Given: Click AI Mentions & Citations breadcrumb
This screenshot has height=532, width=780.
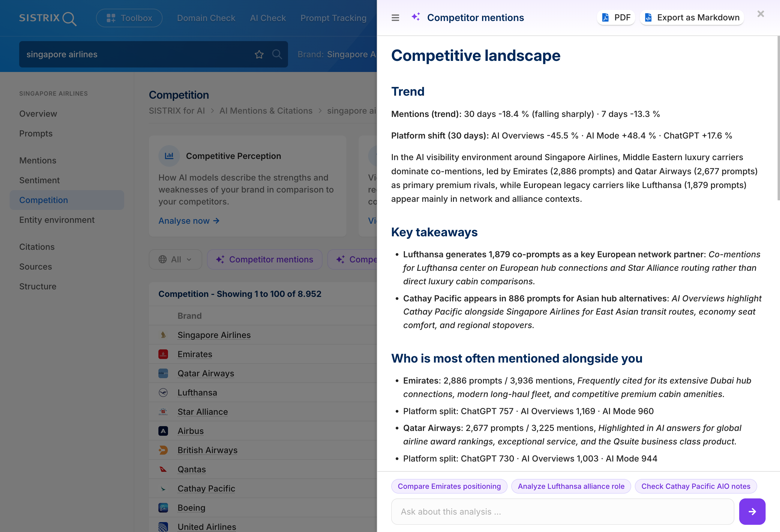Looking at the screenshot, I should 266,111.
